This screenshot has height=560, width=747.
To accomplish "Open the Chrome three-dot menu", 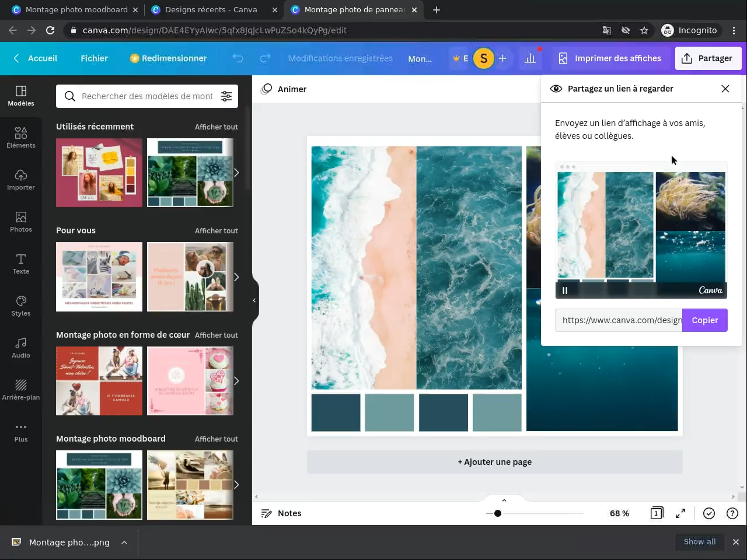I will 734,30.
